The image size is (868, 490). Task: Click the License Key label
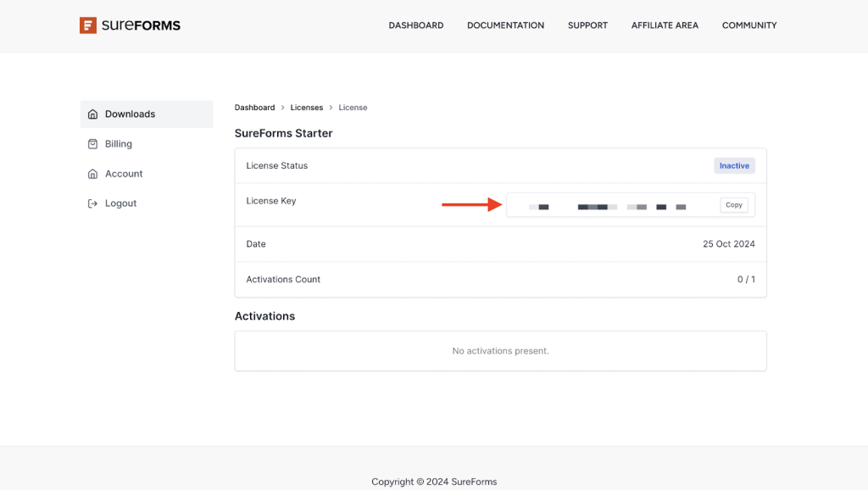pos(271,201)
